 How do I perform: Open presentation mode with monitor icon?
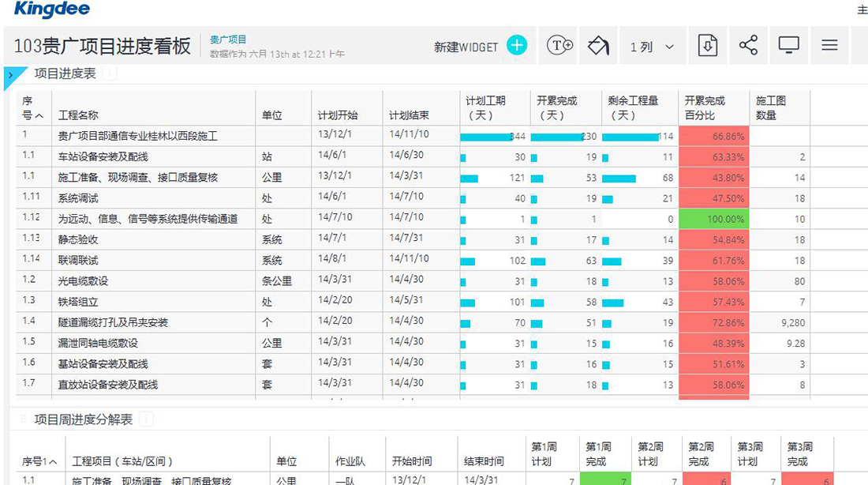[789, 46]
